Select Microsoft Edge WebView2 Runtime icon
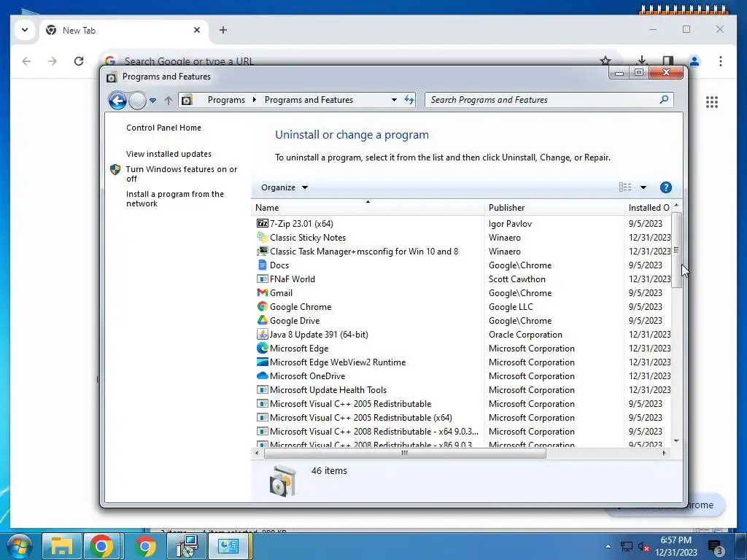Screen dimensions: 747x560 pyautogui.click(x=263, y=362)
